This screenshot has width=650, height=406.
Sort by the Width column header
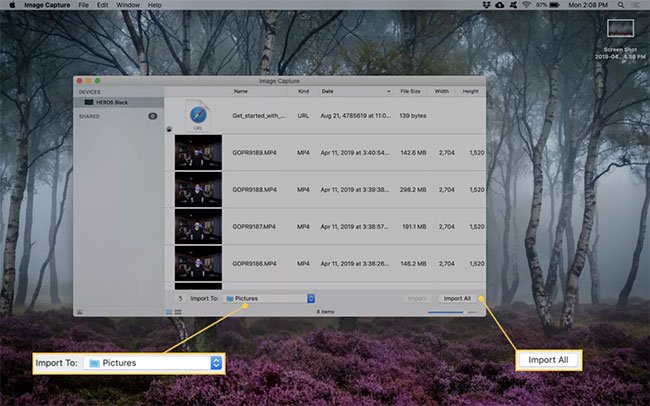point(442,91)
